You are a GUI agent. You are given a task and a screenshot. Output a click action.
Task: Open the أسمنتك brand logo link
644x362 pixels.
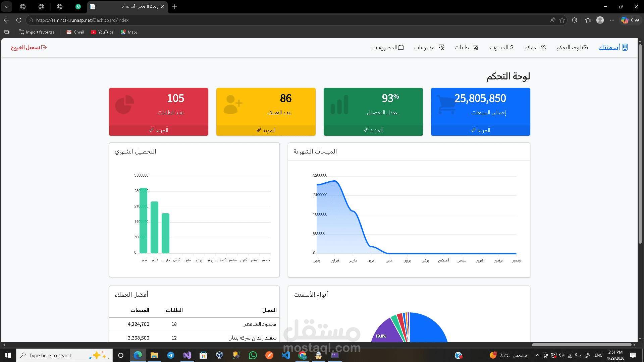tap(613, 48)
